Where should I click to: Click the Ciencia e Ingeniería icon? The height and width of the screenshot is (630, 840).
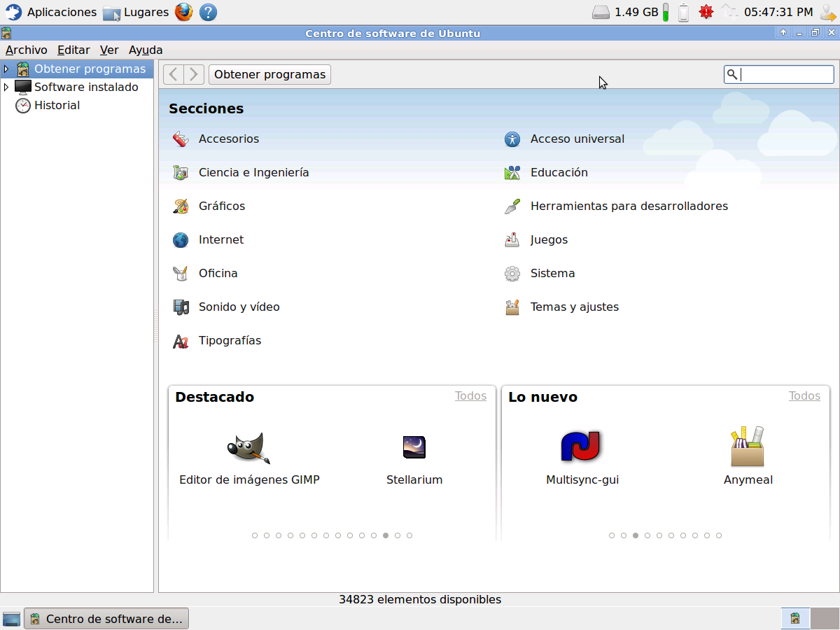[x=181, y=172]
